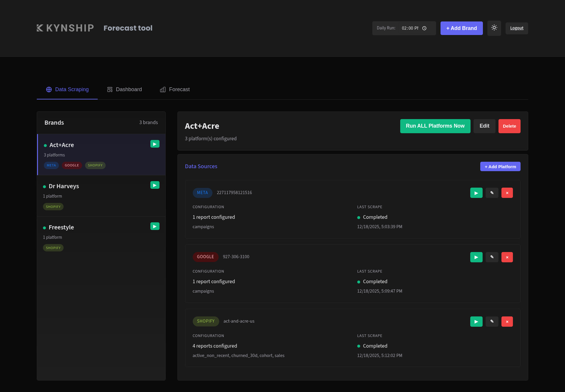Open + Add Platform dialog
Image resolution: width=565 pixels, height=392 pixels.
500,166
